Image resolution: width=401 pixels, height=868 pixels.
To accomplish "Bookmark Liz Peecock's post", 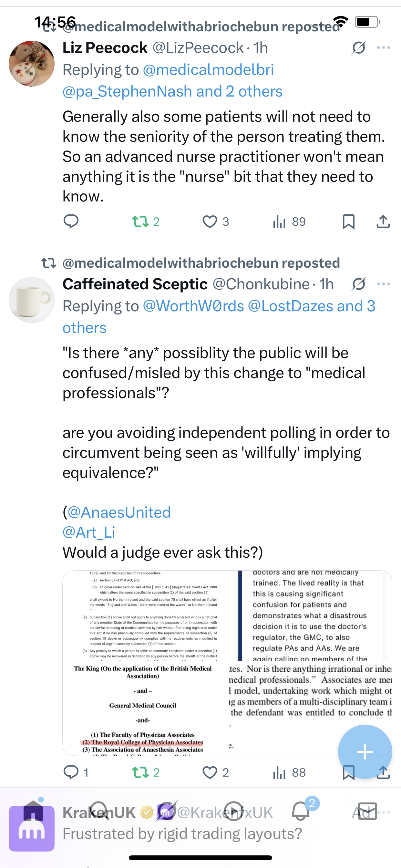I will (348, 222).
